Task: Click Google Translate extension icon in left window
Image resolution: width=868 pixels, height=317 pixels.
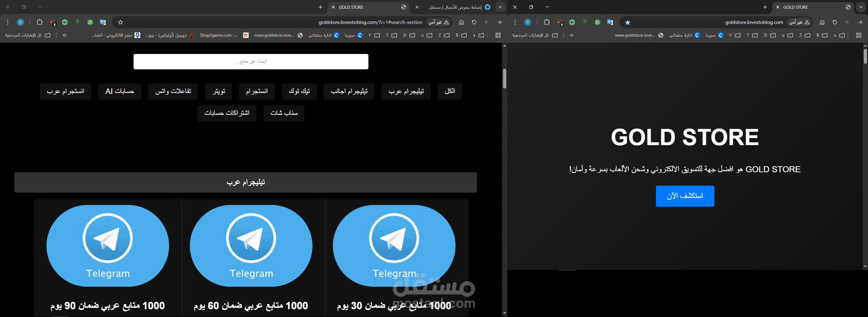Action: click(103, 22)
